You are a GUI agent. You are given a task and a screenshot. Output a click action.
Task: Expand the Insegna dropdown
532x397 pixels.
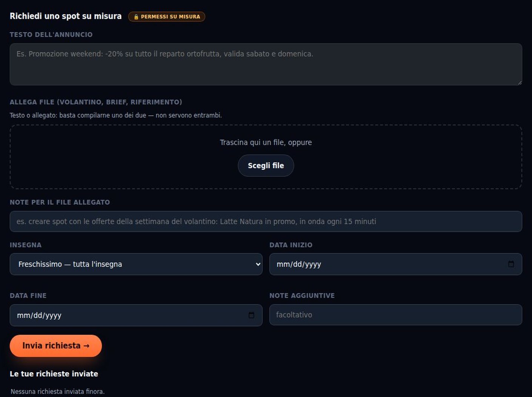[136, 264]
